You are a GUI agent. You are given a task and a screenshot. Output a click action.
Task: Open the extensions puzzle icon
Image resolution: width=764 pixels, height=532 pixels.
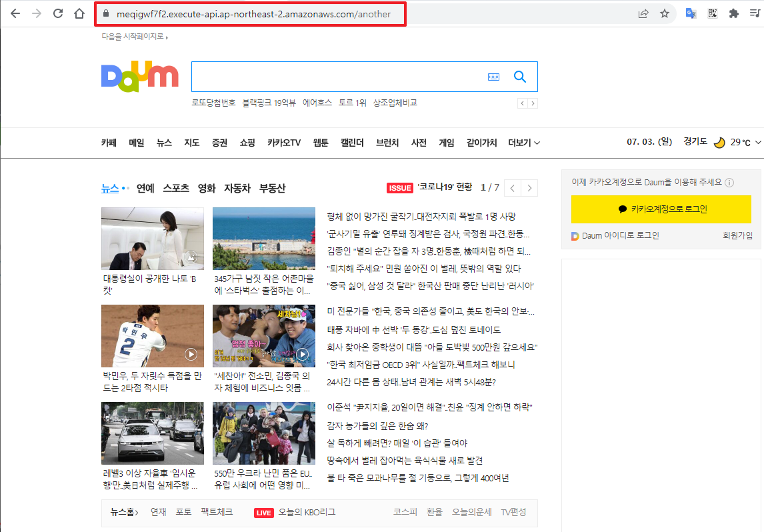[734, 13]
